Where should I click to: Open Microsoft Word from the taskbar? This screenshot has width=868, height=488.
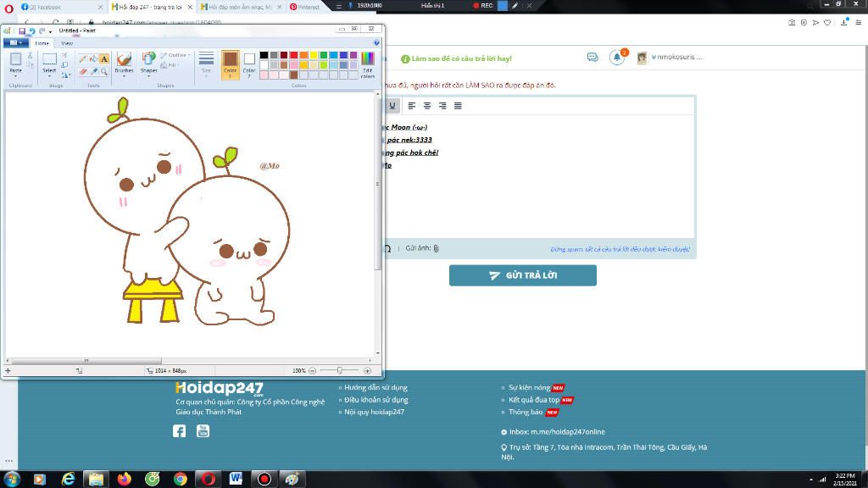[x=236, y=480]
